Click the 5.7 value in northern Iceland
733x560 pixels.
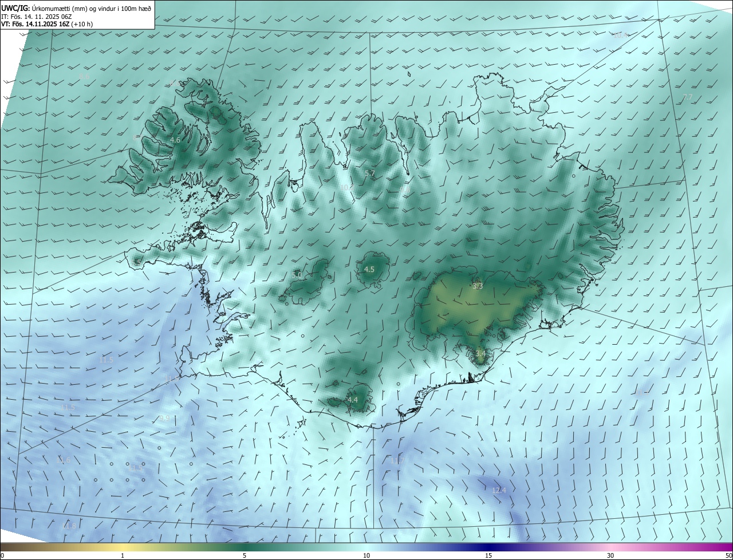coord(369,173)
